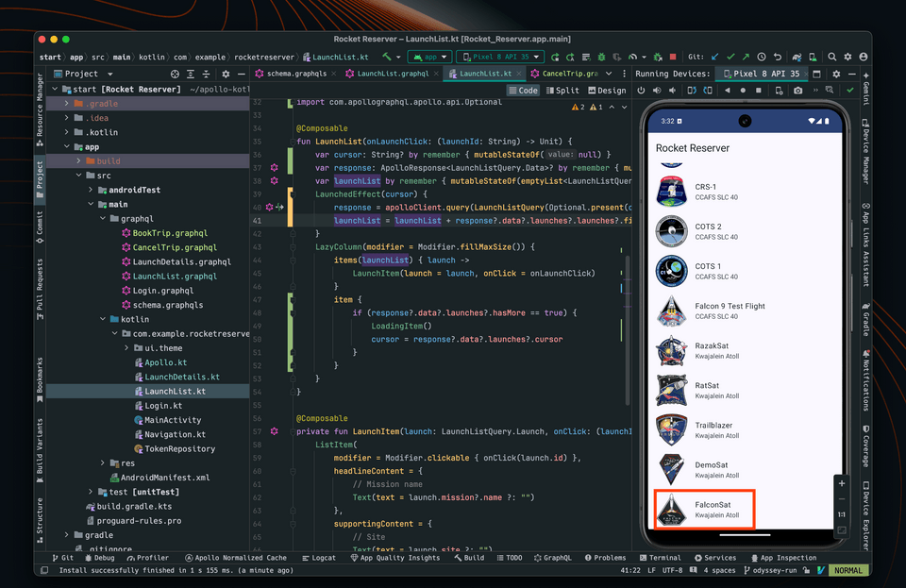The height and width of the screenshot is (588, 906).
Task: Run the app with the green rerun icon
Action: [x=555, y=57]
